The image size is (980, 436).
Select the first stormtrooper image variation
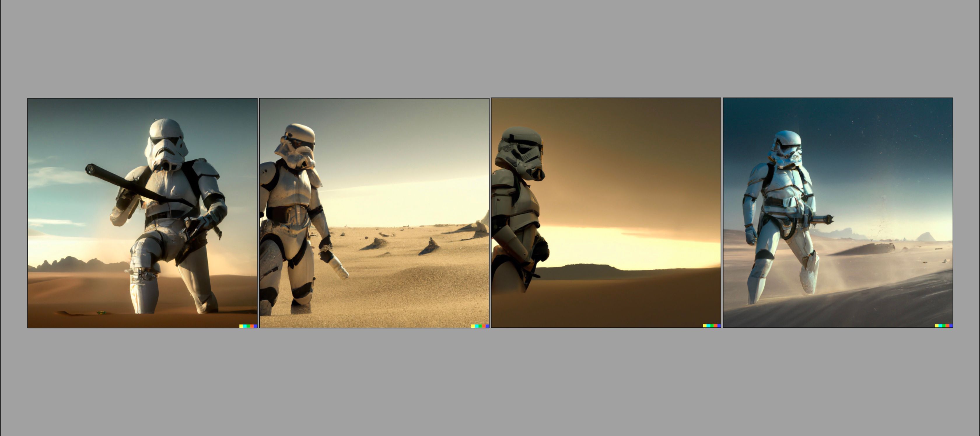142,212
